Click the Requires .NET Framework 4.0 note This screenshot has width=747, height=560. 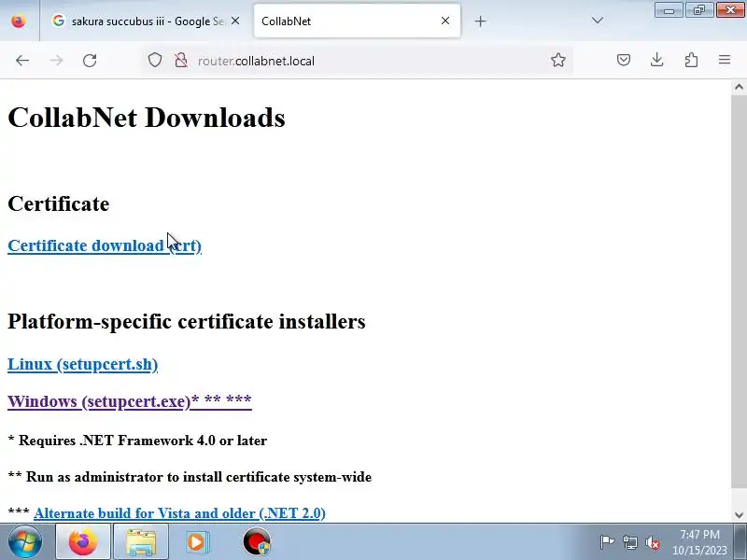pyautogui.click(x=137, y=441)
